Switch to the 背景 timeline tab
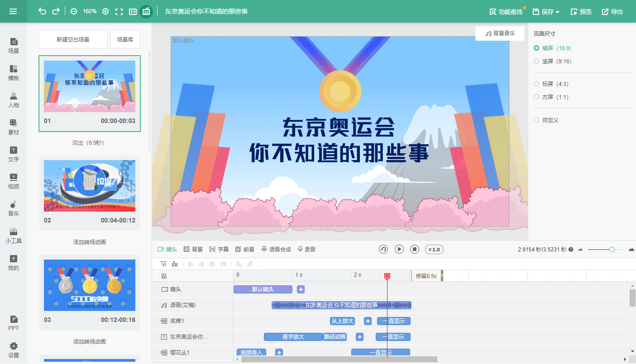The image size is (636, 364). click(193, 249)
